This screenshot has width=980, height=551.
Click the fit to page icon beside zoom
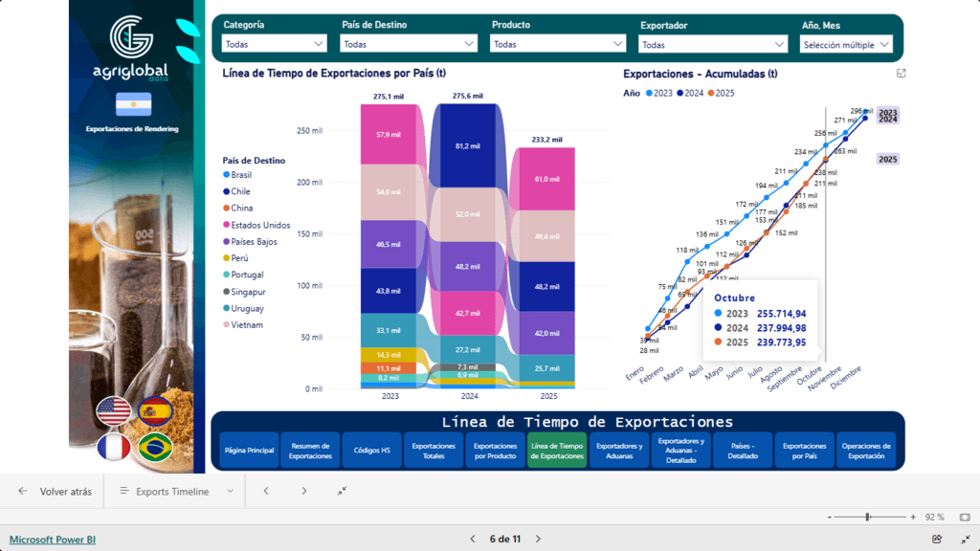(x=965, y=517)
